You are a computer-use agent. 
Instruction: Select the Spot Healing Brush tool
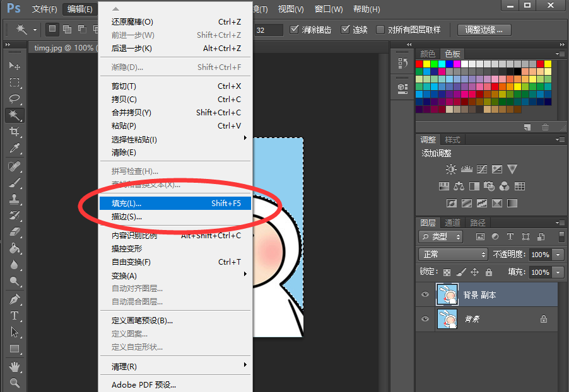pyautogui.click(x=15, y=166)
